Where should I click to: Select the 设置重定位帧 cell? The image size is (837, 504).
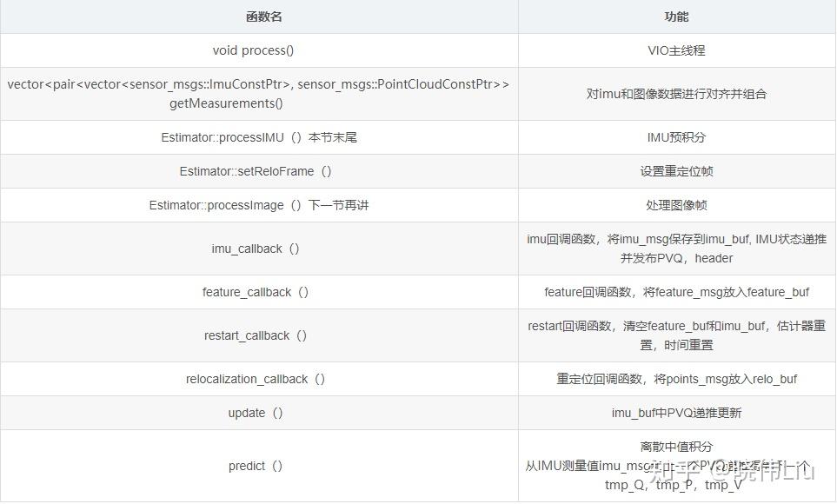pyautogui.click(x=675, y=171)
